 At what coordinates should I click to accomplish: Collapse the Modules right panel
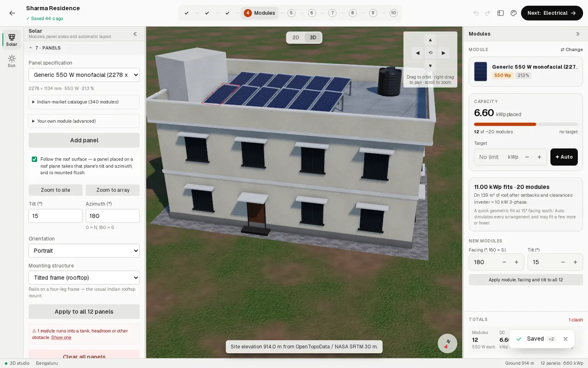[578, 34]
